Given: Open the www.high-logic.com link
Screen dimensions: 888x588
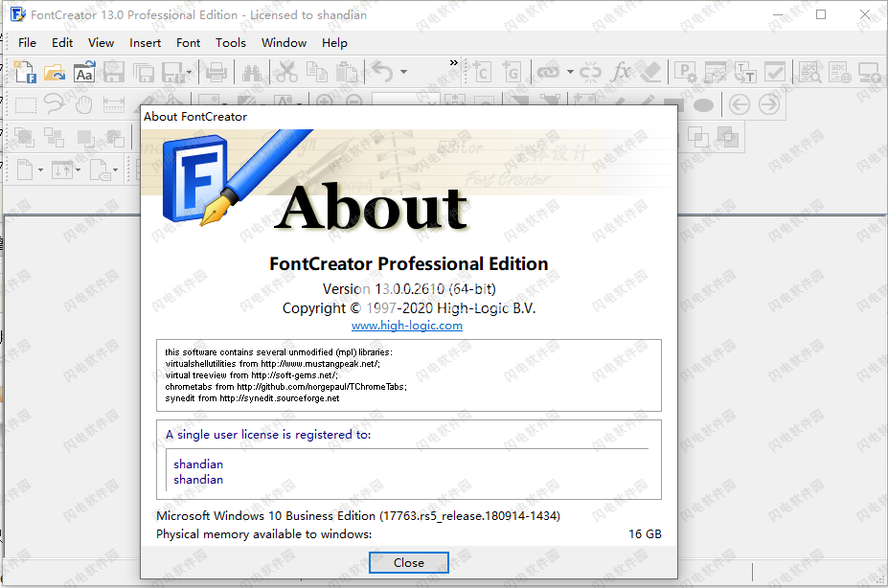Looking at the screenshot, I should point(406,326).
